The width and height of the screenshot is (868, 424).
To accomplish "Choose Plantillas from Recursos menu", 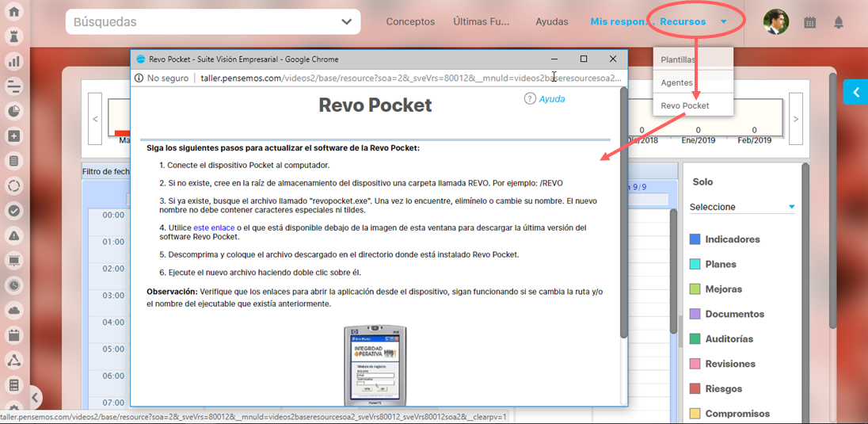I will point(693,59).
